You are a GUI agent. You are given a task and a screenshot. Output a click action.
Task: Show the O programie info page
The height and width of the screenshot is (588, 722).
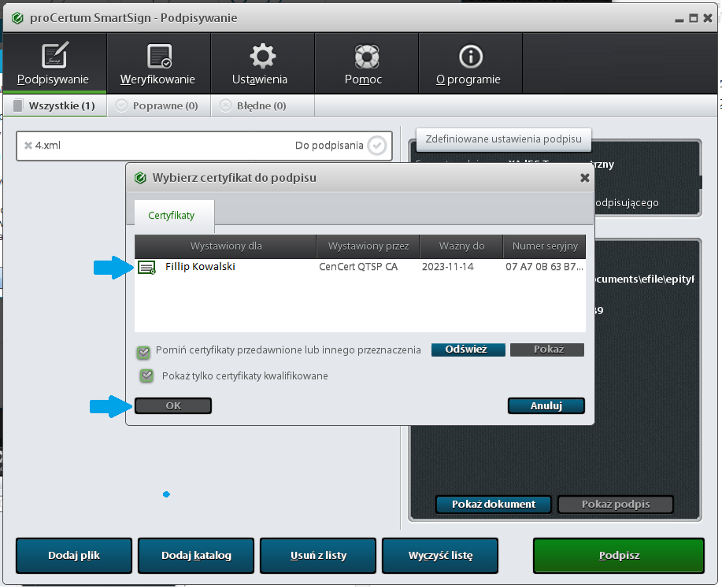coord(471,63)
